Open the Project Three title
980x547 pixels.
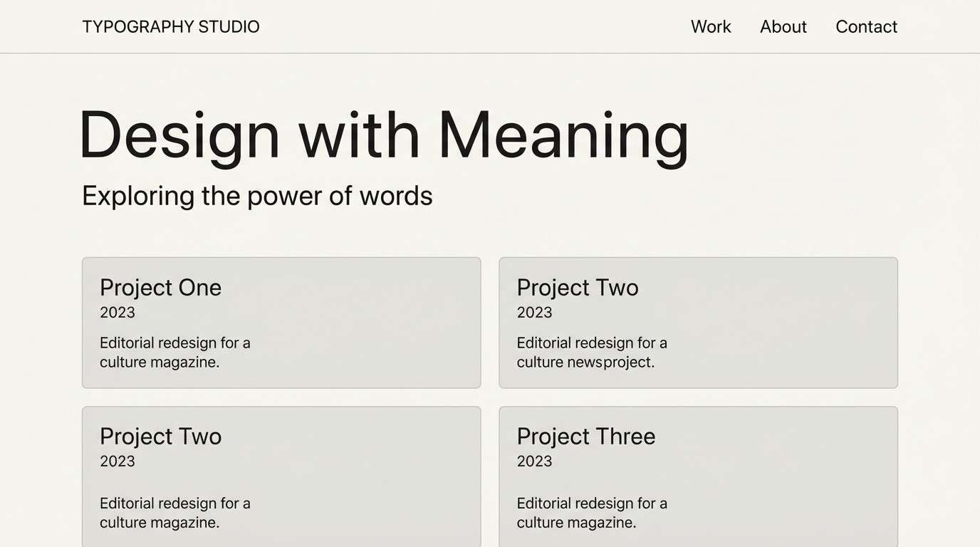[585, 437]
